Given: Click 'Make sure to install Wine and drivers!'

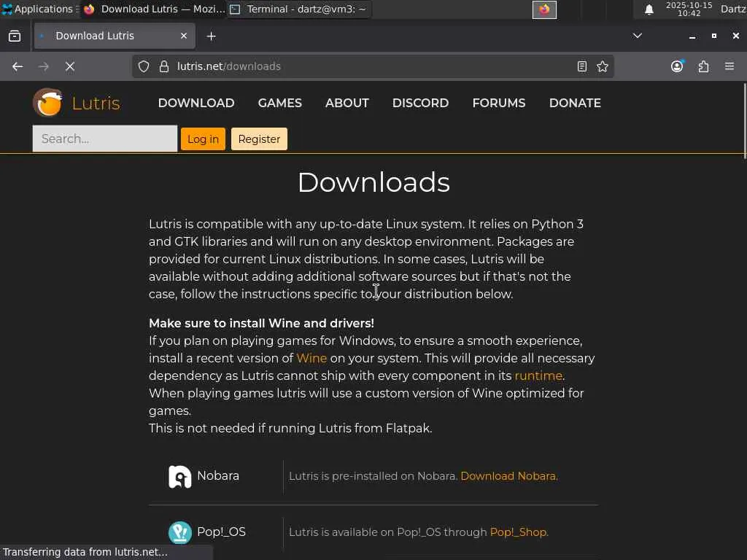Looking at the screenshot, I should click(x=262, y=323).
